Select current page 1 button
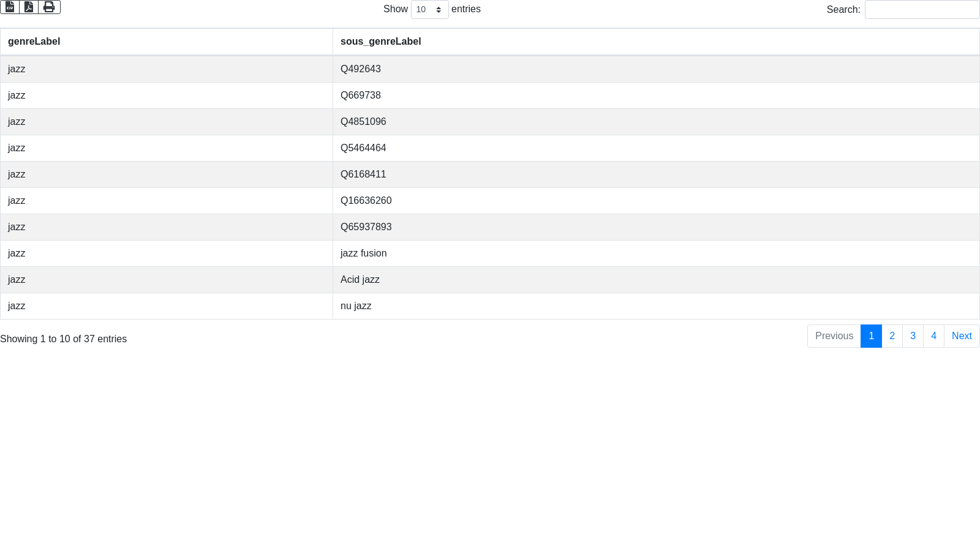The image size is (980, 551). coord(871,336)
